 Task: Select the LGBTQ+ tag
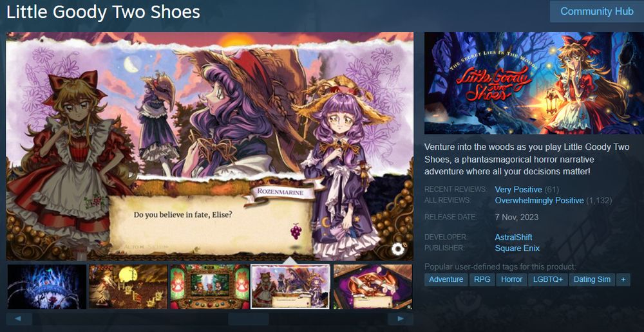(547, 279)
